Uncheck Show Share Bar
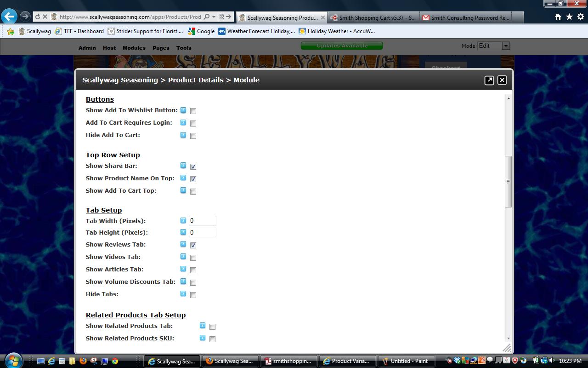 coord(193,167)
